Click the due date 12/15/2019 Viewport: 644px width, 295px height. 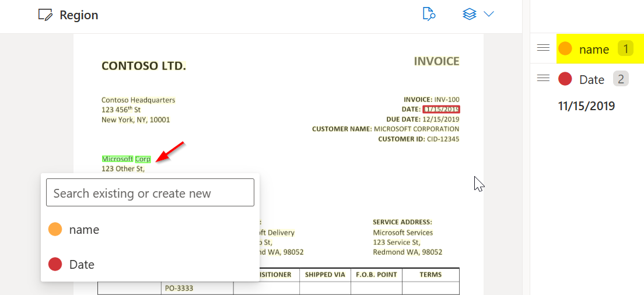(441, 120)
